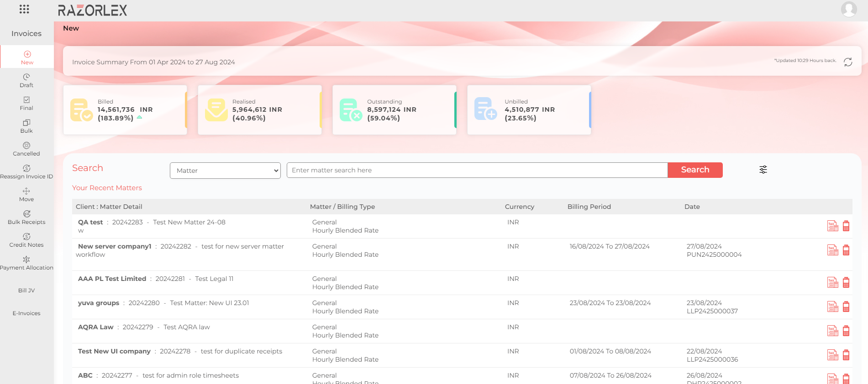Open Credit Notes
The height and width of the screenshot is (384, 868).
pyautogui.click(x=26, y=240)
